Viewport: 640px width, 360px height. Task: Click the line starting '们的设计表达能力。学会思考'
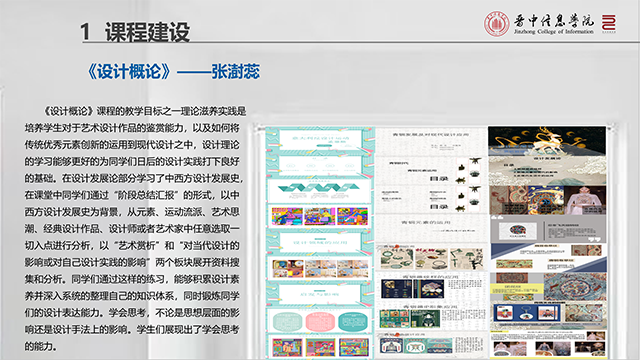(132, 313)
